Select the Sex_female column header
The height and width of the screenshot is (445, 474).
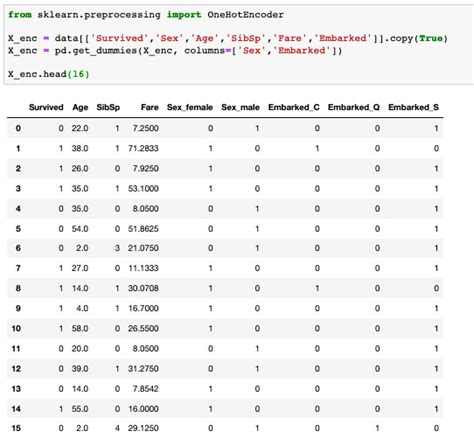point(190,107)
